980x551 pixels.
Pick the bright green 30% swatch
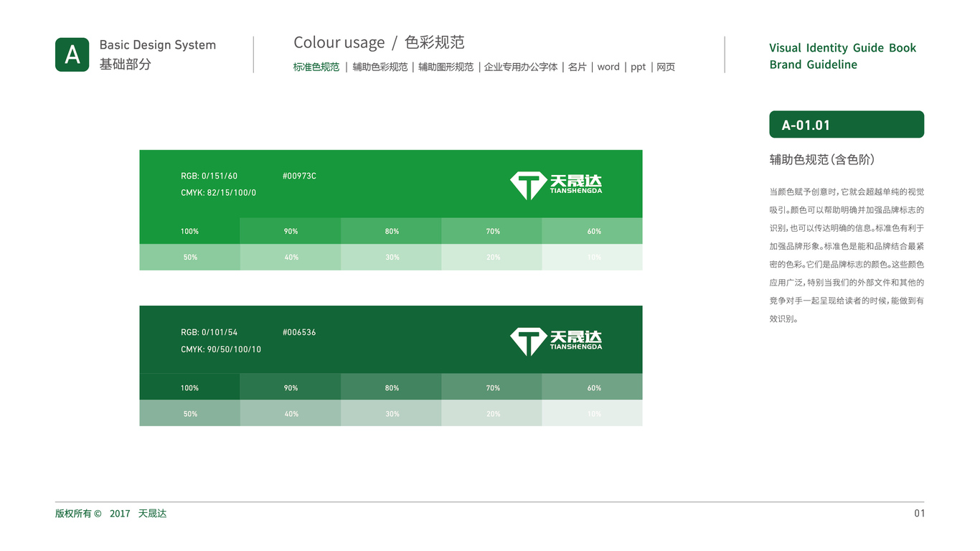pos(391,257)
